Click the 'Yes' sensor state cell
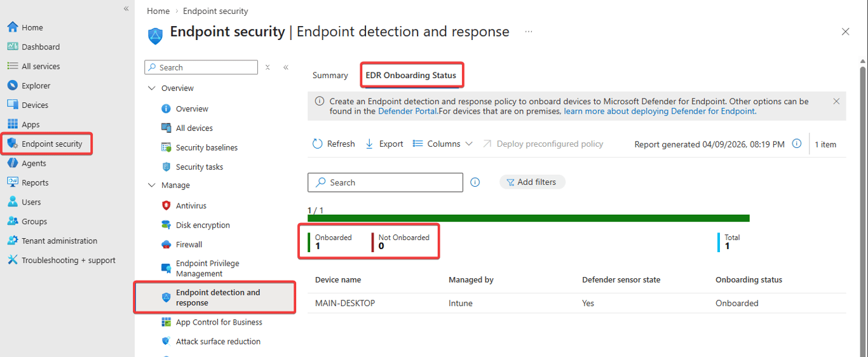This screenshot has height=357, width=868. point(588,303)
